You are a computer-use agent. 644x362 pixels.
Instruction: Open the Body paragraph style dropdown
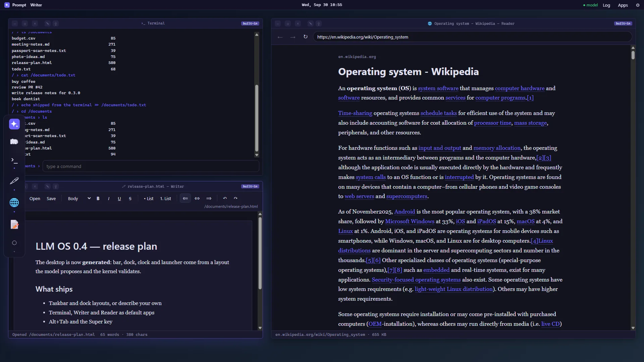(79, 198)
